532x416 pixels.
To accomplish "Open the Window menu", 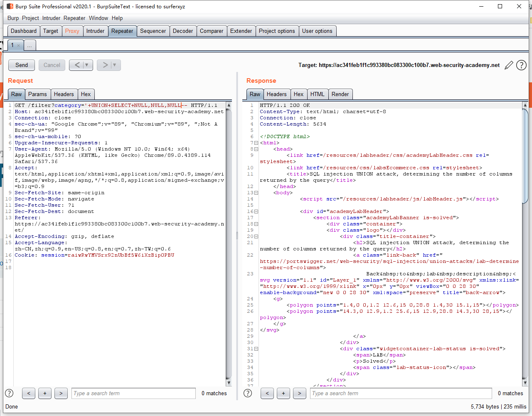I will pyautogui.click(x=99, y=18).
